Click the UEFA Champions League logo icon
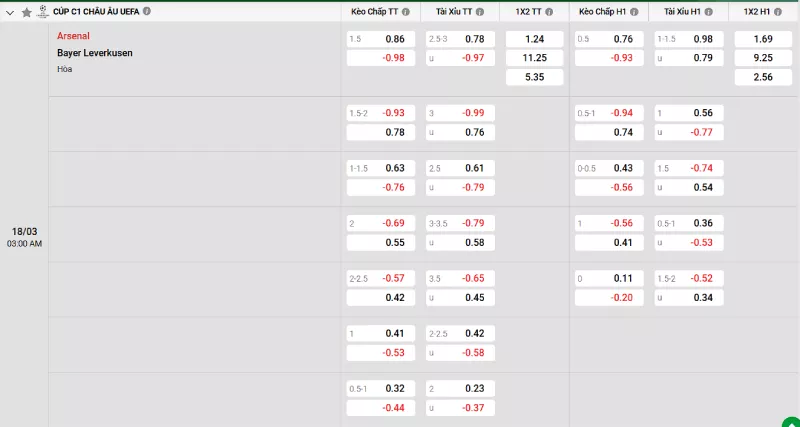This screenshot has height=427, width=800. click(43, 12)
